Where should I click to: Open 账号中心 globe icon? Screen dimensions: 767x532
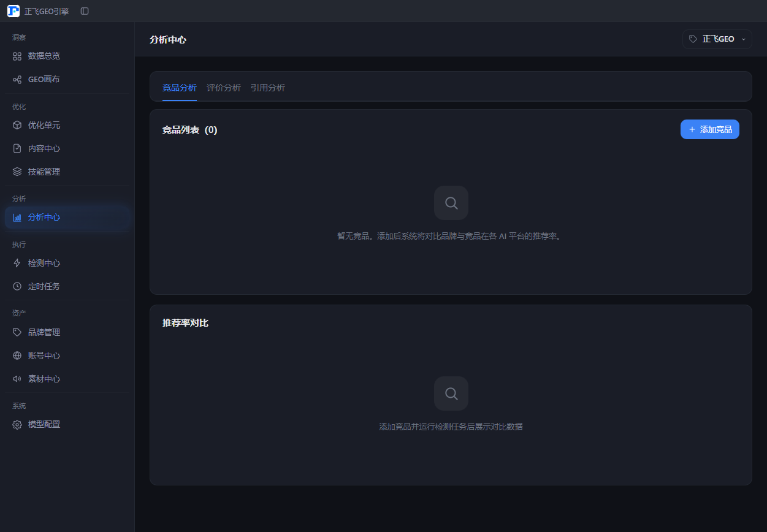pyautogui.click(x=17, y=355)
